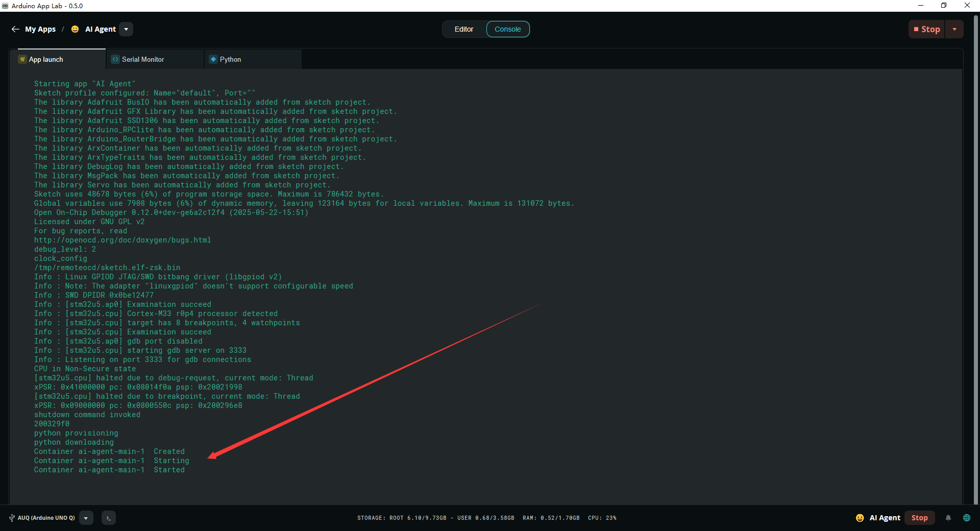Click the AI Agent title in the header
Viewport: 980px width, 531px height.
point(101,29)
